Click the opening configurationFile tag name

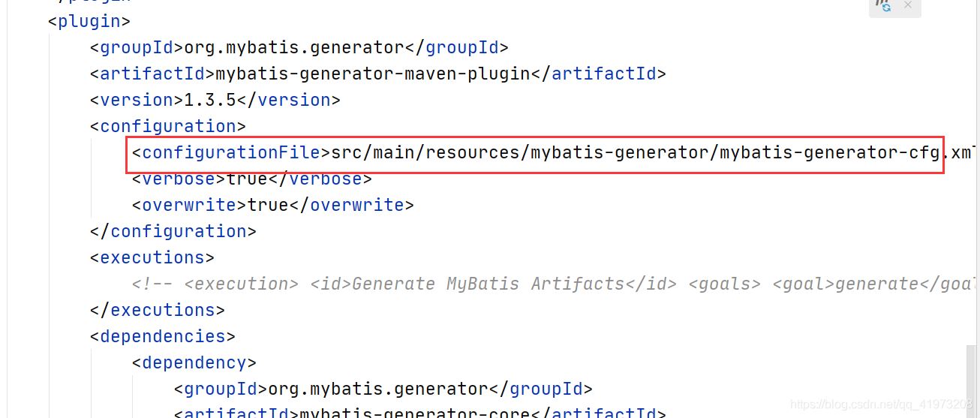231,152
